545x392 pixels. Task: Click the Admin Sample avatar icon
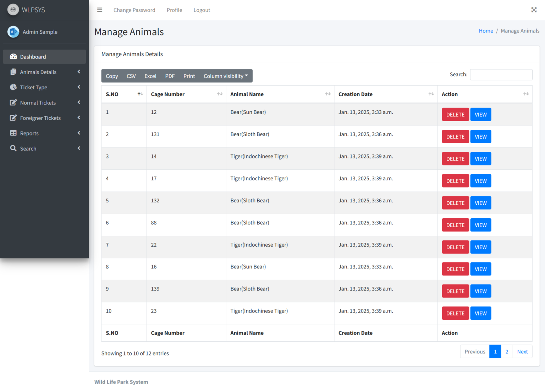click(x=13, y=32)
